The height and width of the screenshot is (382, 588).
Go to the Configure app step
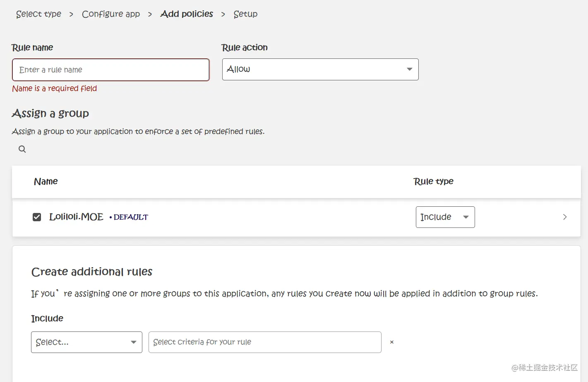click(x=111, y=14)
